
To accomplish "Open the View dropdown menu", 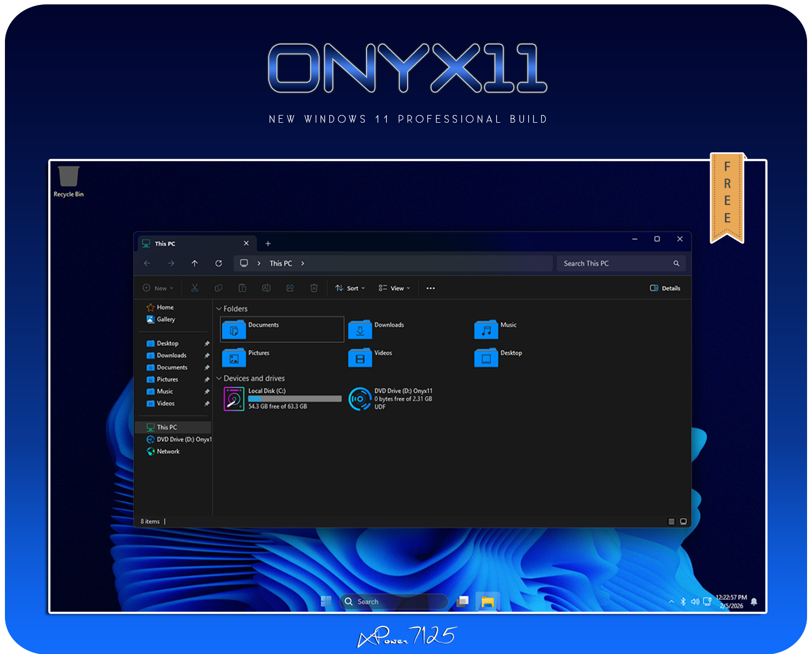I will point(394,288).
